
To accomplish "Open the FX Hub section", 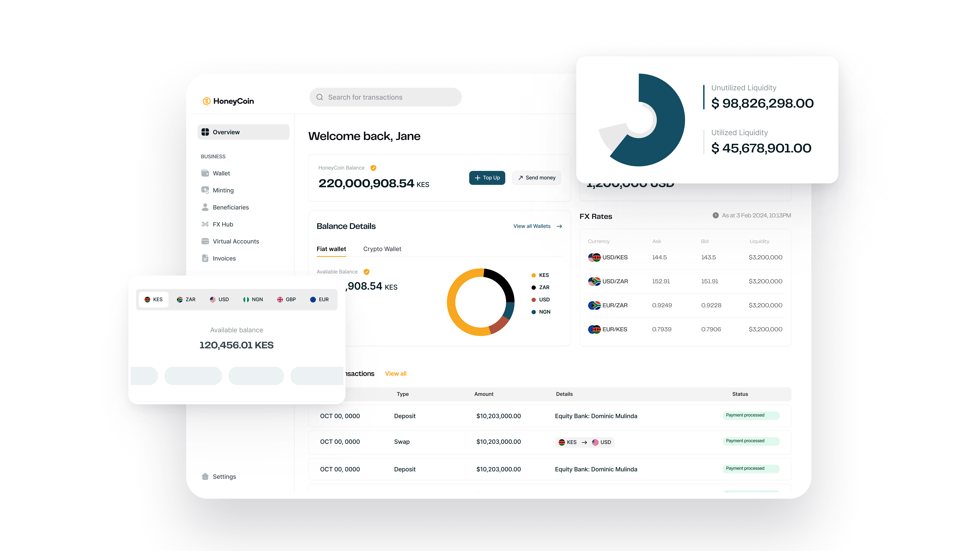I will coord(223,224).
